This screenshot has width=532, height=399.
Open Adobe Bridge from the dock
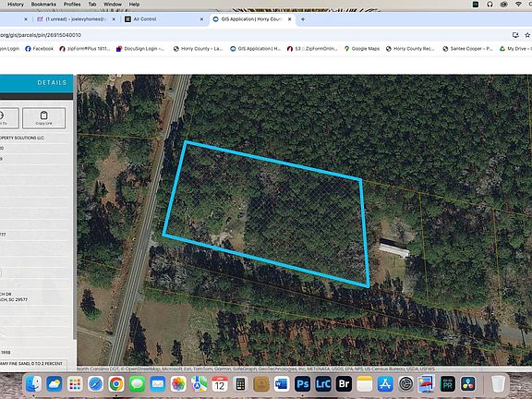point(344,384)
